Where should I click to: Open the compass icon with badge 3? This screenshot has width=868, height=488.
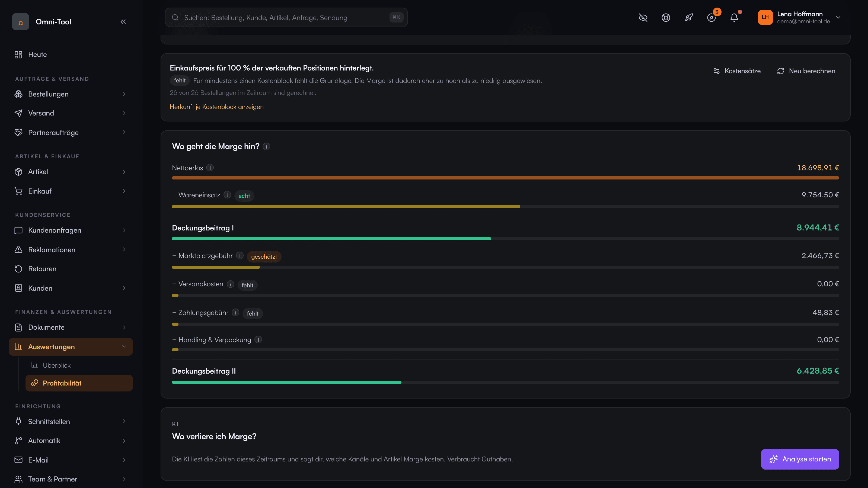point(711,18)
